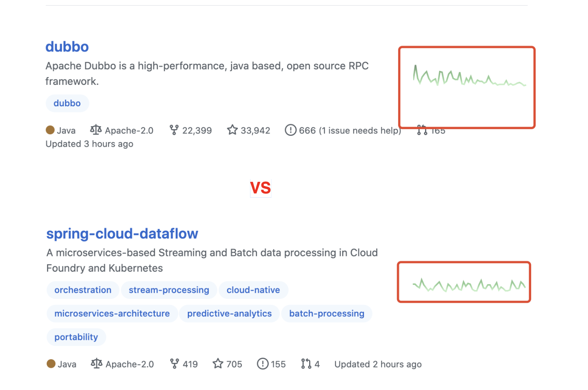Click the spring-cloud-dataflow star icon
The image size is (588, 390).
[218, 364]
